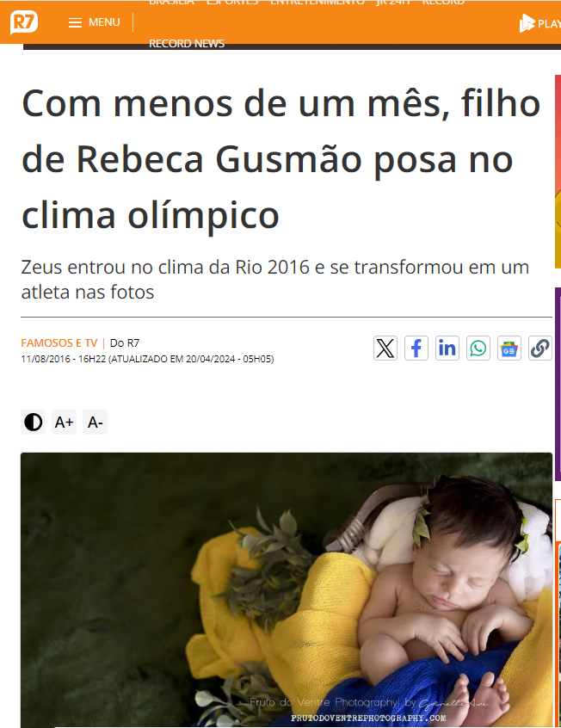Increase font size with A+
Screen dimensions: 561x728
[64, 422]
